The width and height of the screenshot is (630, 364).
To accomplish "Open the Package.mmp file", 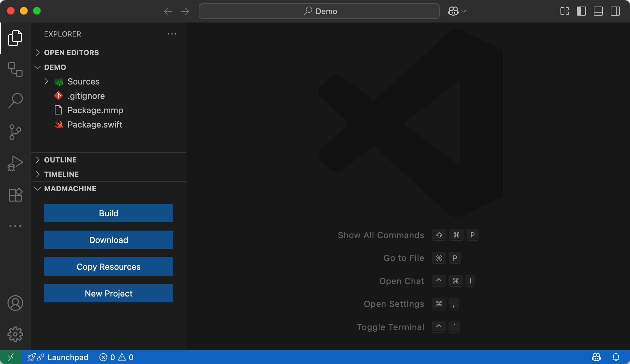I will pyautogui.click(x=109, y=110).
